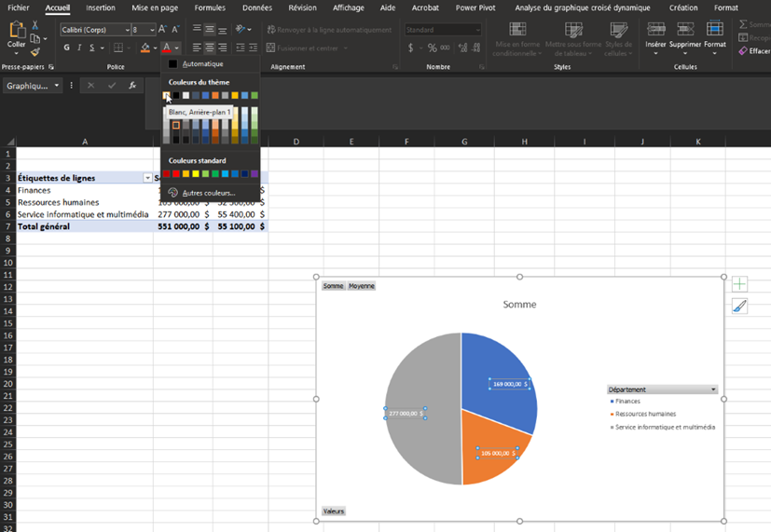The height and width of the screenshot is (532, 771).
Task: Click Autres couleurs option
Action: [x=208, y=193]
